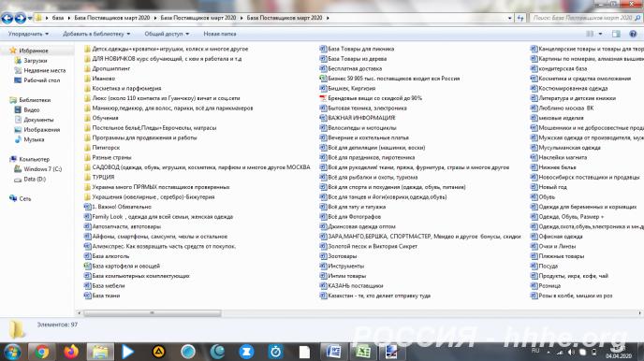Viewport: 644px width, 361px height.
Task: Select the file Автозапчасти, автотовары
Action: [x=126, y=226]
